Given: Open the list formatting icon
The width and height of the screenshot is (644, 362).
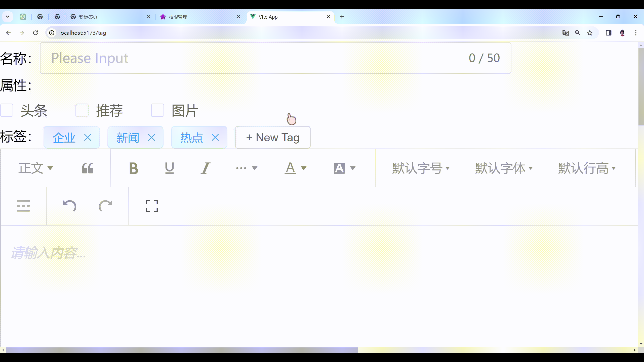Looking at the screenshot, I should point(23,206).
